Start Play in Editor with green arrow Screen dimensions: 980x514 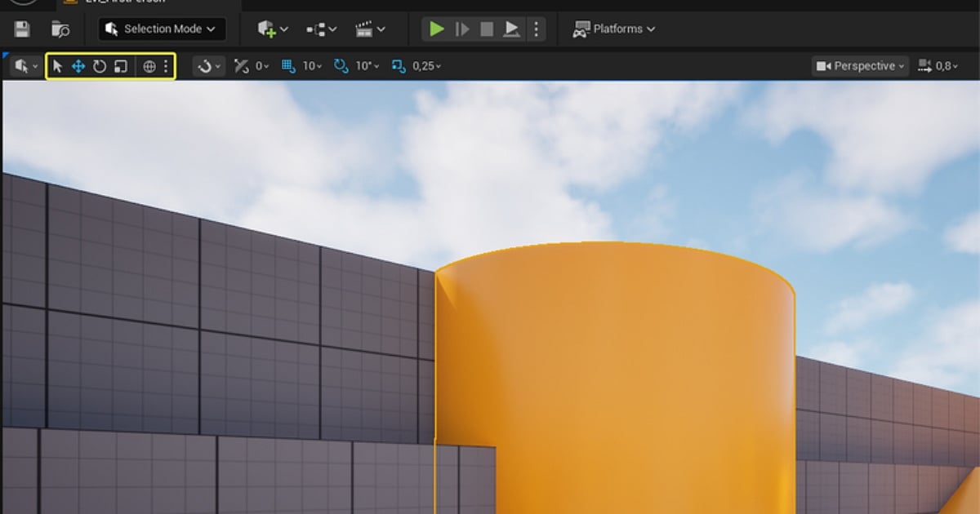click(x=437, y=29)
